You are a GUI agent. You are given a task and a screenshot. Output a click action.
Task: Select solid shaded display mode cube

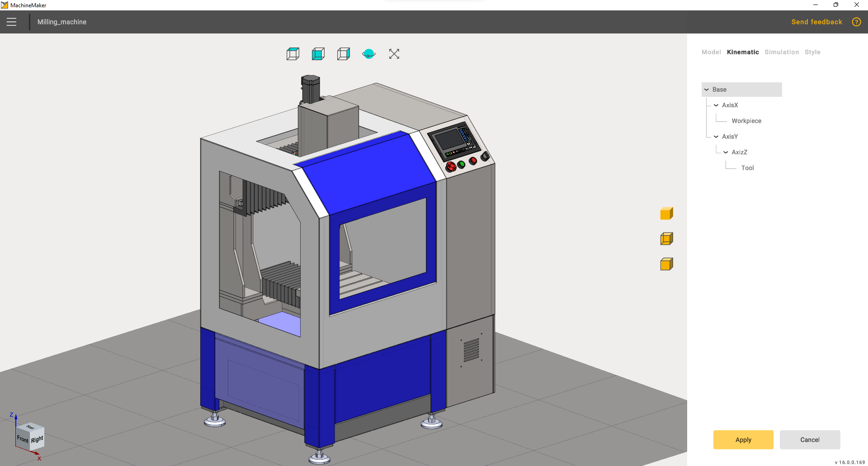point(666,214)
